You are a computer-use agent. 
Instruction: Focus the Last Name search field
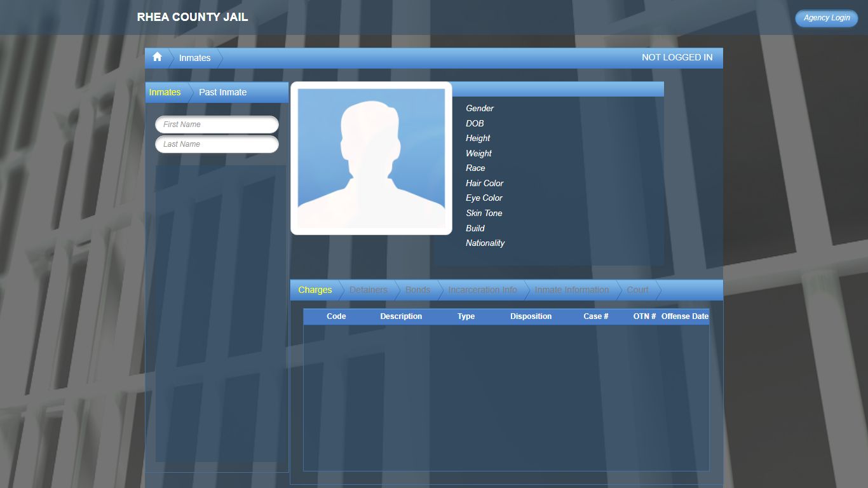217,144
